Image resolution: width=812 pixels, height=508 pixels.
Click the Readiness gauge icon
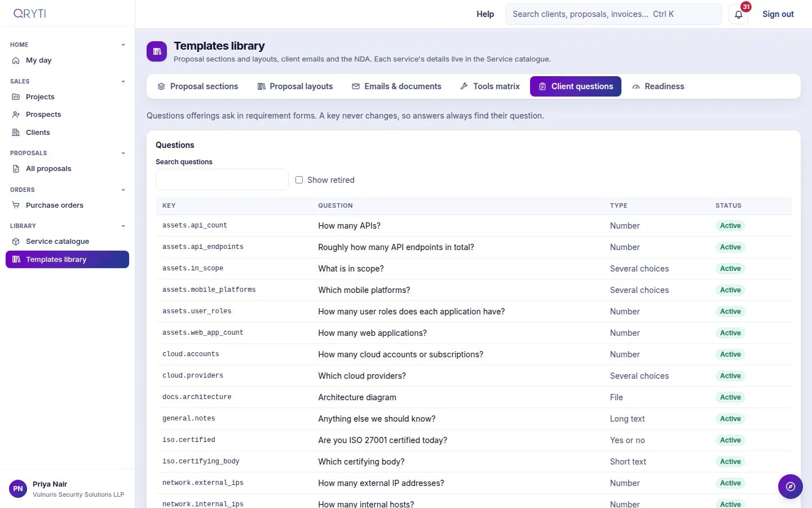[x=636, y=86]
